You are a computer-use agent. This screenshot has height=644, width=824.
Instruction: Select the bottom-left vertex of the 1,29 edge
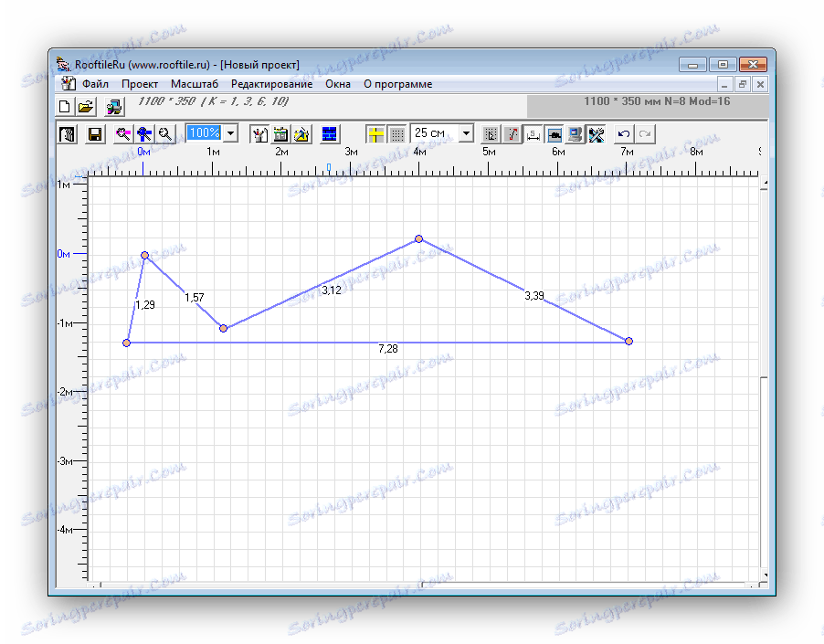(x=127, y=343)
